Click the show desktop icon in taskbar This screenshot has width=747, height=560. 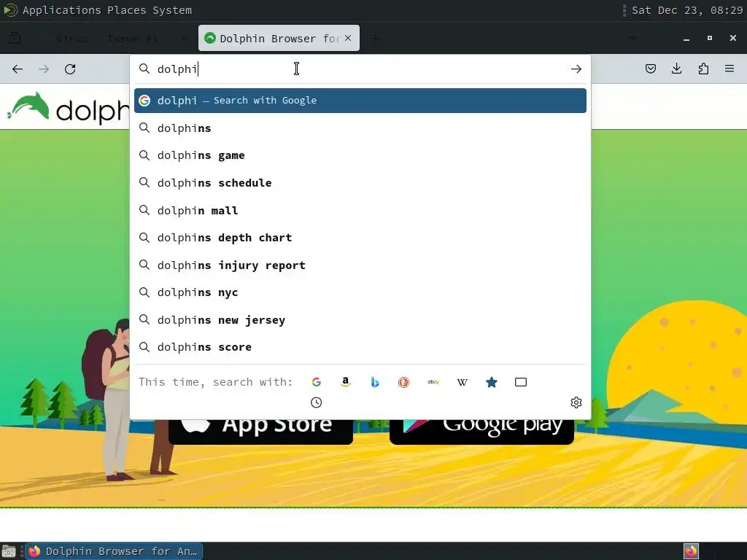tap(9, 551)
